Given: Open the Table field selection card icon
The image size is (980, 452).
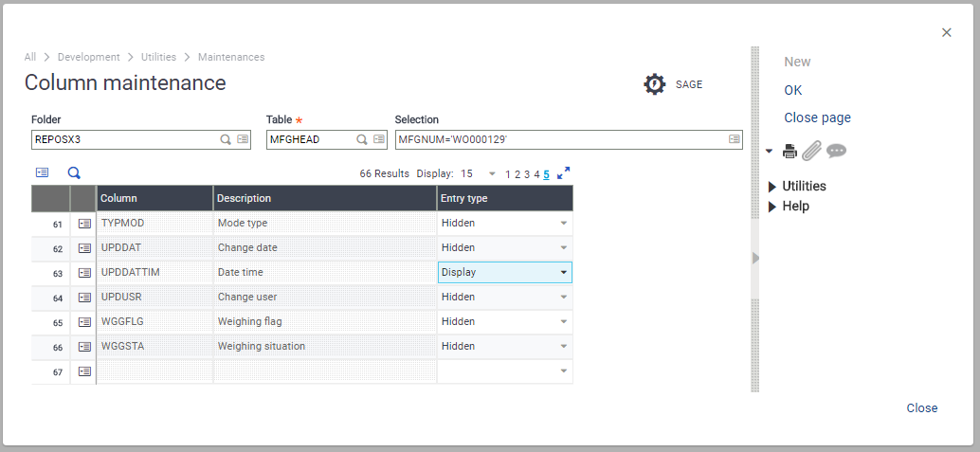Looking at the screenshot, I should coord(379,139).
